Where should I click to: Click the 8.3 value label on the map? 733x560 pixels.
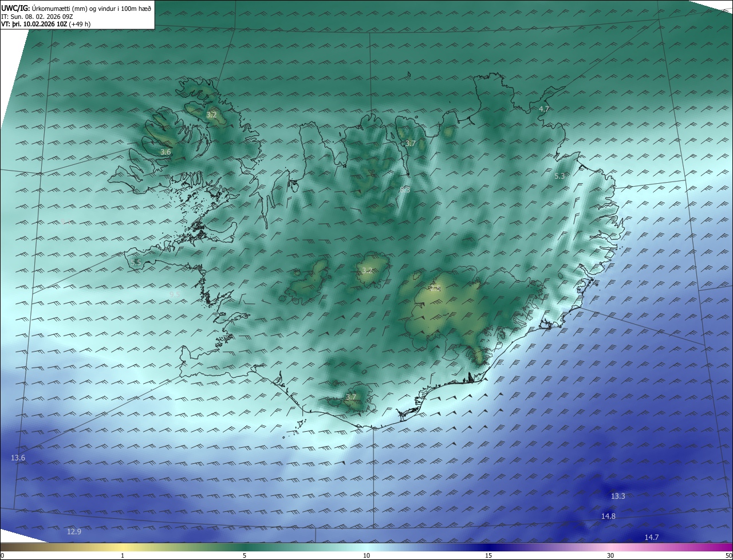405,190
